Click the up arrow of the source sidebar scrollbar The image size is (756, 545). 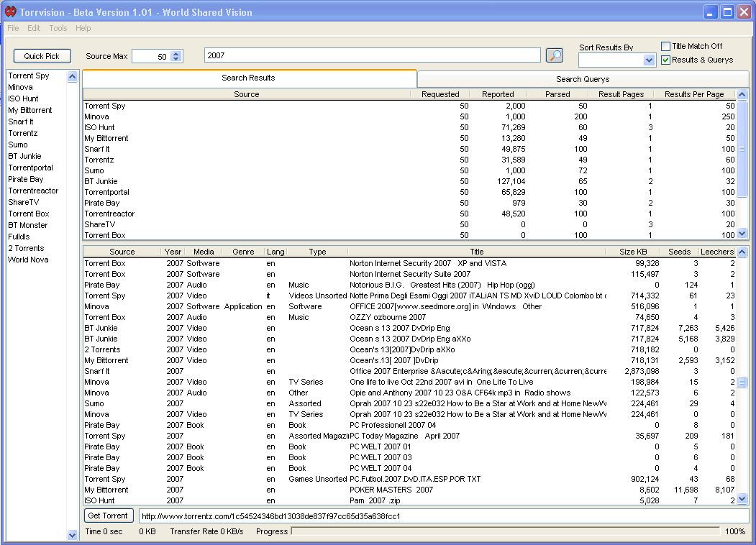pos(73,76)
